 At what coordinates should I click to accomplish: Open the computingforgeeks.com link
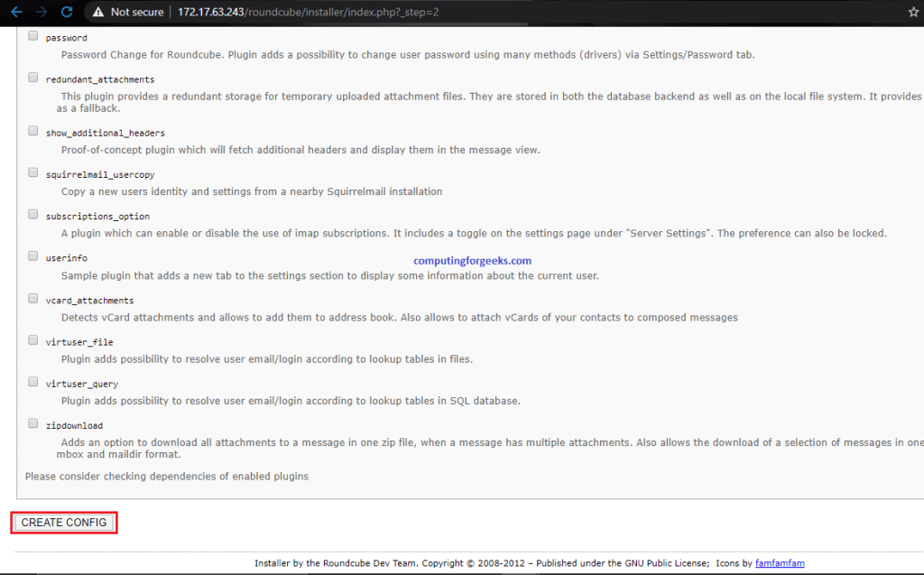(472, 260)
